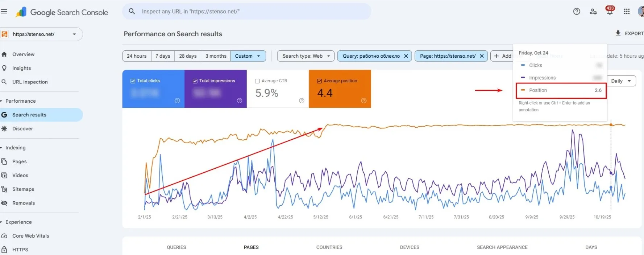Click the Inspect any URL search field
This screenshot has height=255, width=644.
coord(247,12)
